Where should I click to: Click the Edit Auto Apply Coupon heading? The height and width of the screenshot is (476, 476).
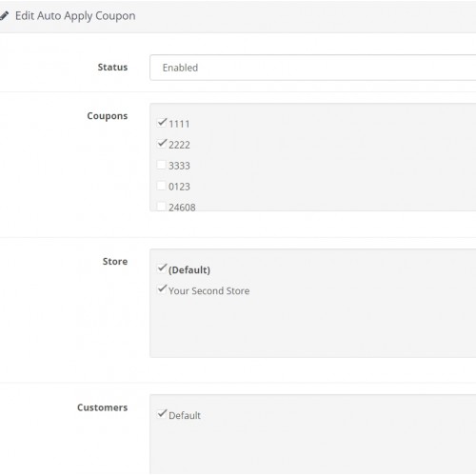(75, 16)
